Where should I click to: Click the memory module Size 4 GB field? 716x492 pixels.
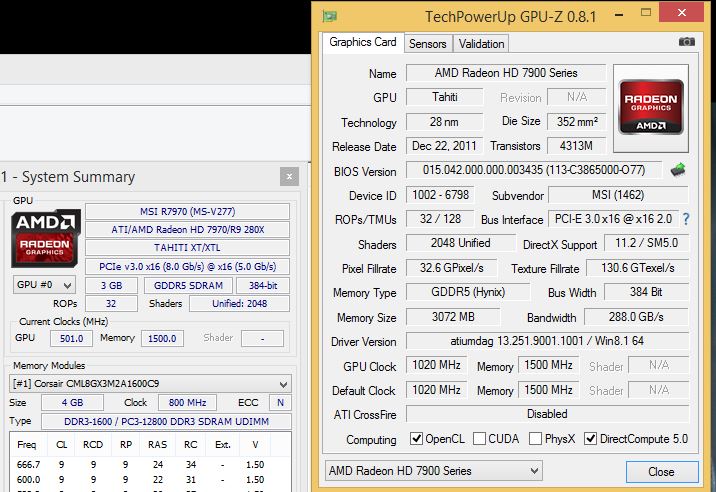[x=72, y=402]
